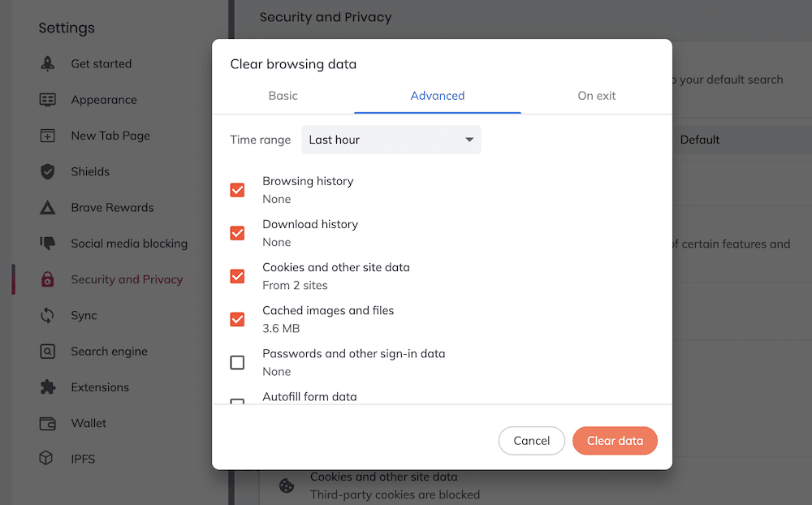Uncheck the Download history checkbox

237,233
